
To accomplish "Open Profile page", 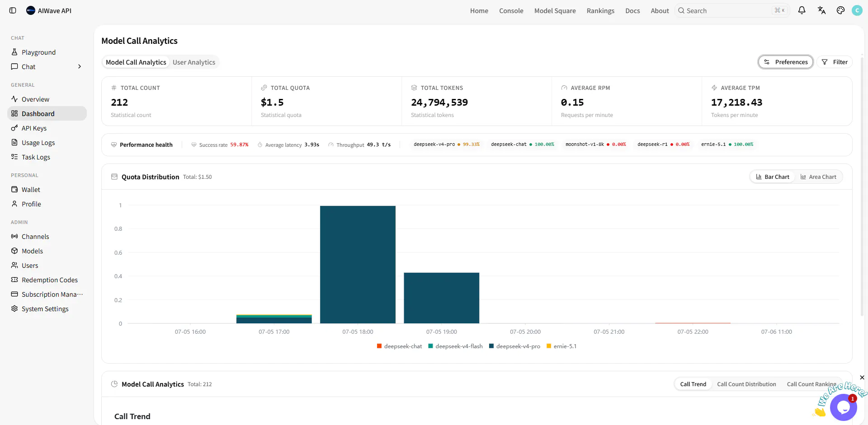I will pyautogui.click(x=47, y=204).
